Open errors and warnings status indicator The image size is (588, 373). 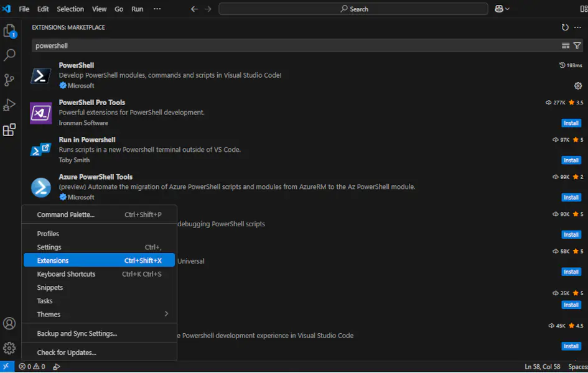click(x=32, y=367)
